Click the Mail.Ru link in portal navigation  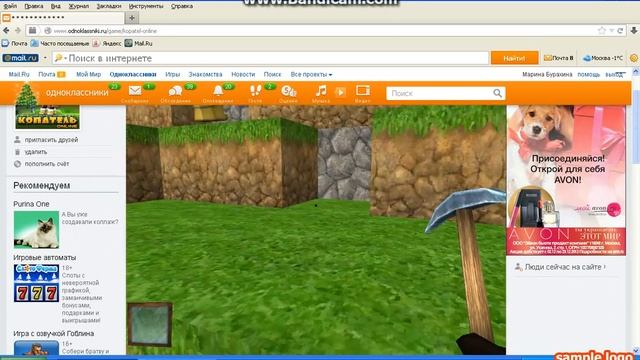19,74
